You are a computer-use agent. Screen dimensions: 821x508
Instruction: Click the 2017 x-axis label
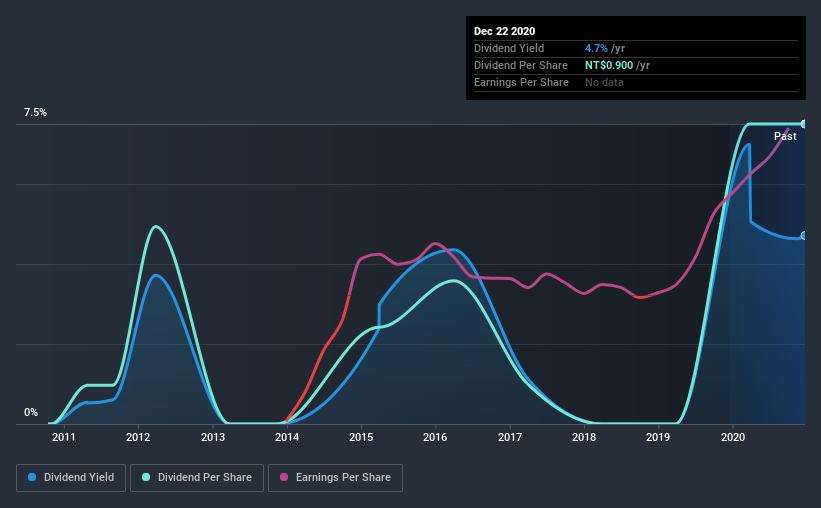pyautogui.click(x=509, y=437)
